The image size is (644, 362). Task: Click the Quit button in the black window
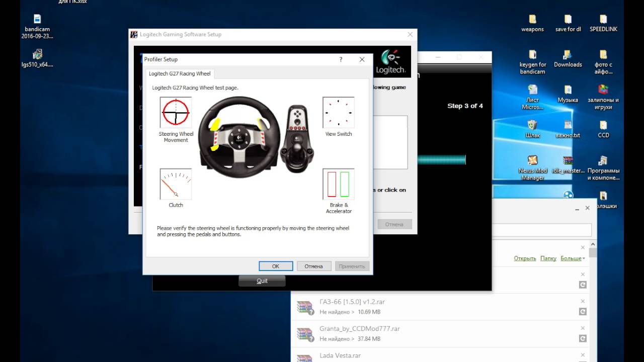pos(262,281)
